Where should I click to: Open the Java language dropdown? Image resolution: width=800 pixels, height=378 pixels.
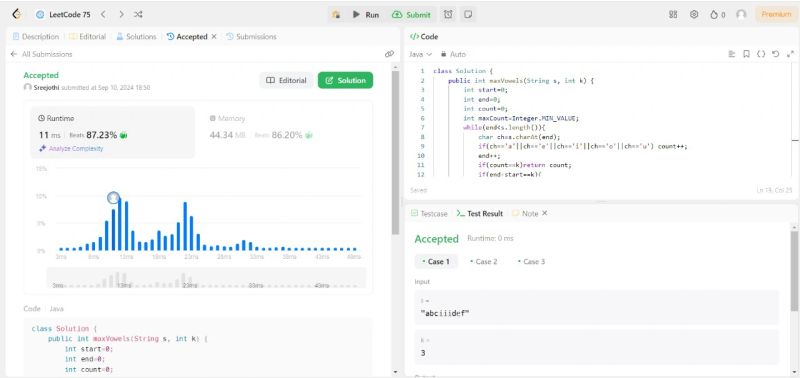[421, 54]
